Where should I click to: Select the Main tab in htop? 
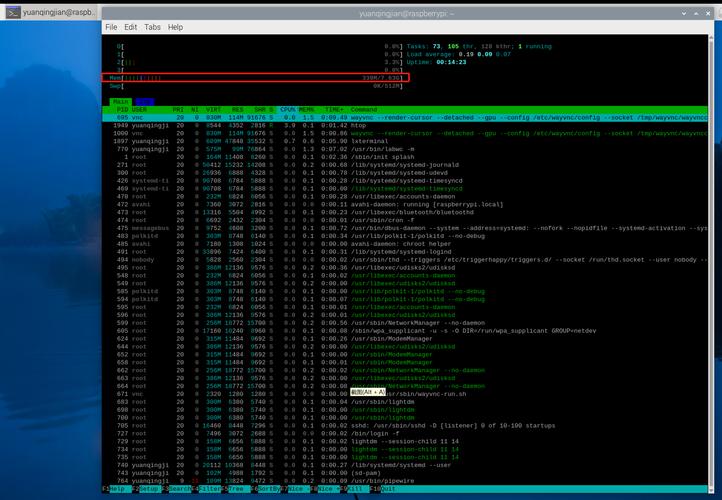pyautogui.click(x=119, y=101)
